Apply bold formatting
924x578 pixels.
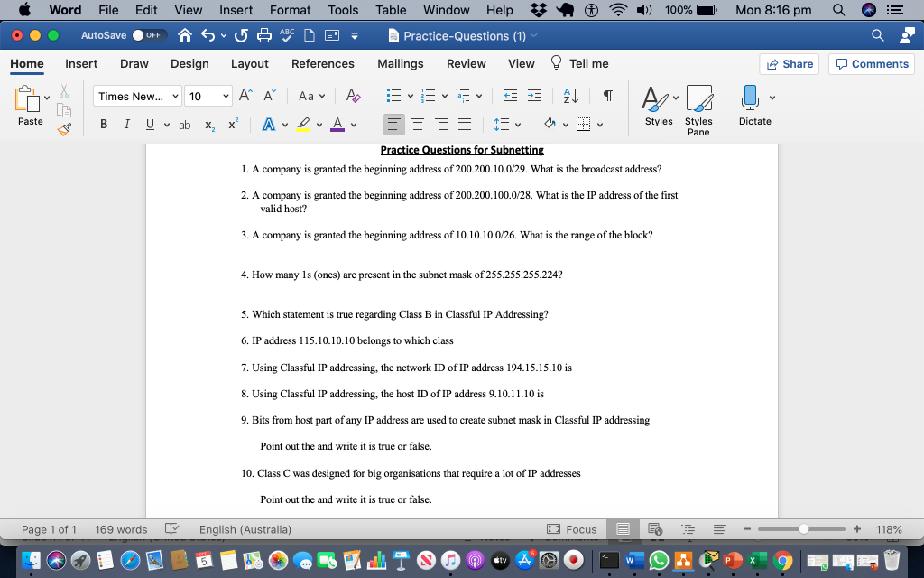click(x=103, y=124)
